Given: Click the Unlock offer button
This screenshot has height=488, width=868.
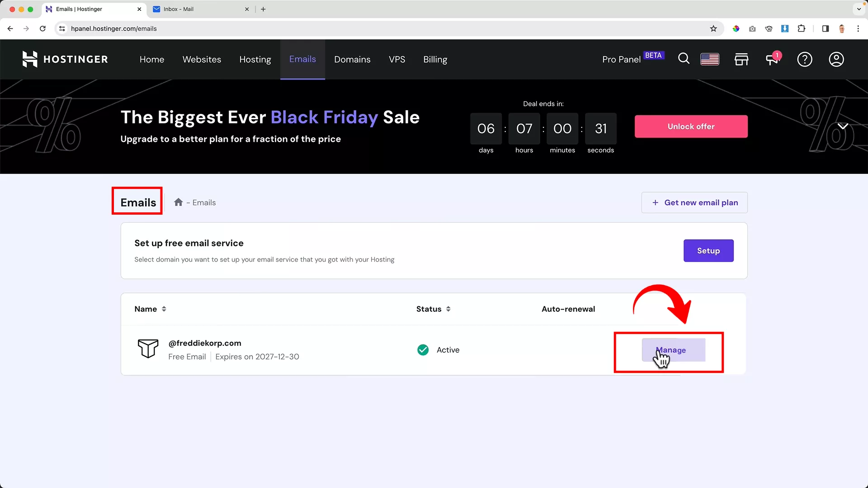Looking at the screenshot, I should tap(691, 127).
